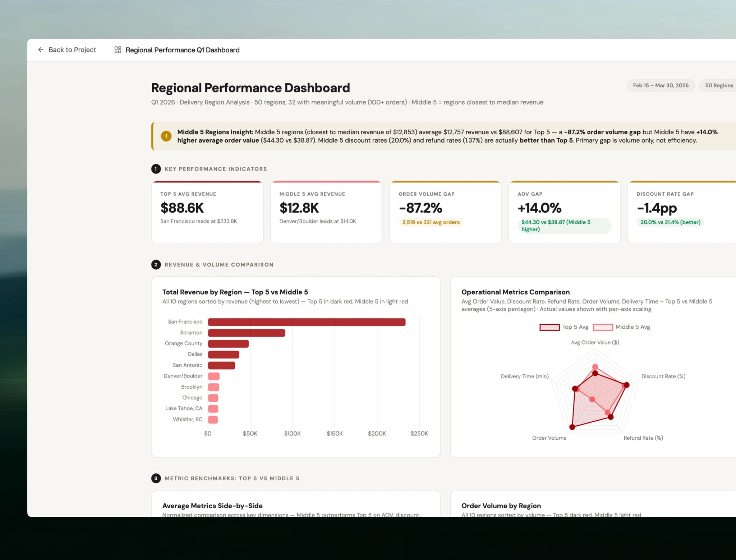The height and width of the screenshot is (560, 736).
Task: Click the Top 5 Avg legend color swatch
Action: click(x=549, y=327)
